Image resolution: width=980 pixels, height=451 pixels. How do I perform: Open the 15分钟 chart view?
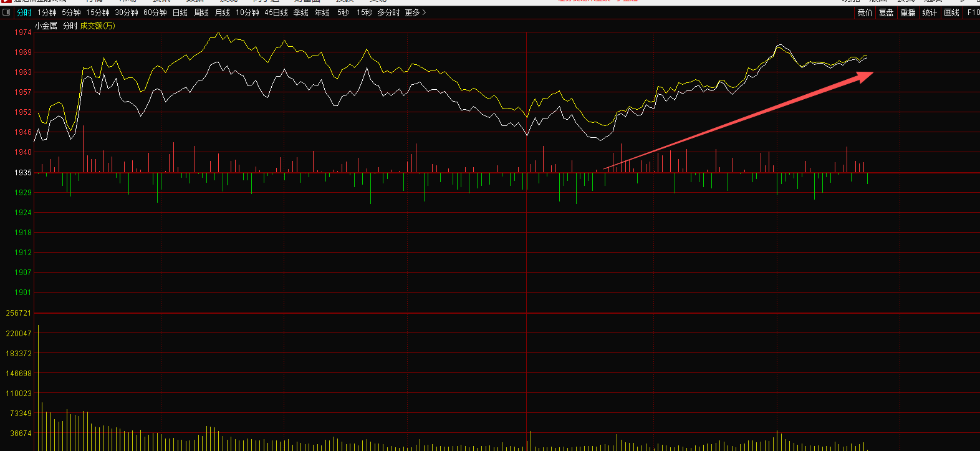point(98,12)
